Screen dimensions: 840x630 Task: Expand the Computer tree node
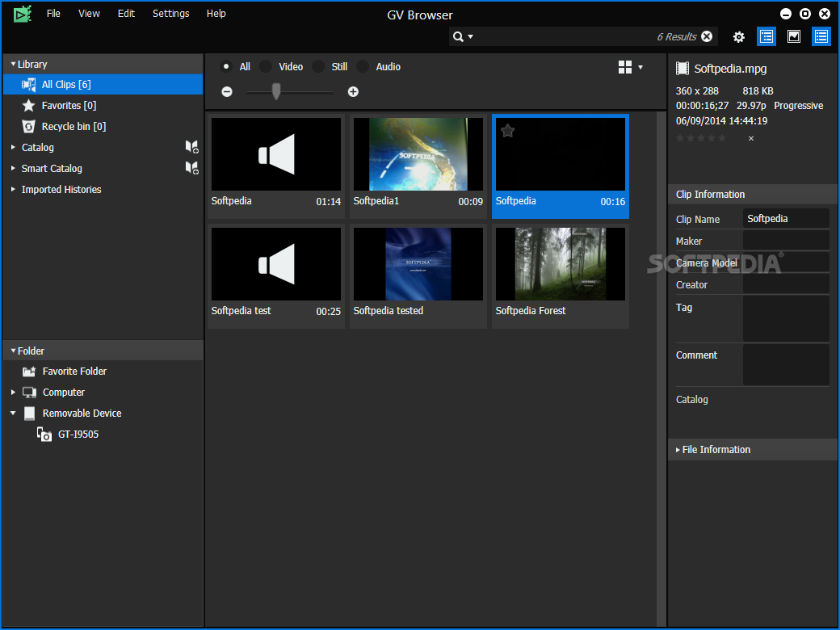tap(14, 393)
